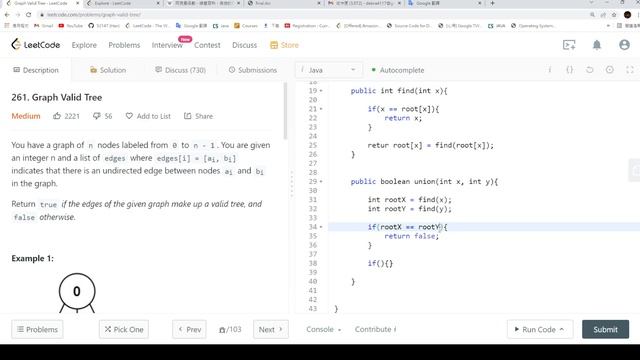
Task: Click in code line 38 if(){}
Action: [380, 263]
